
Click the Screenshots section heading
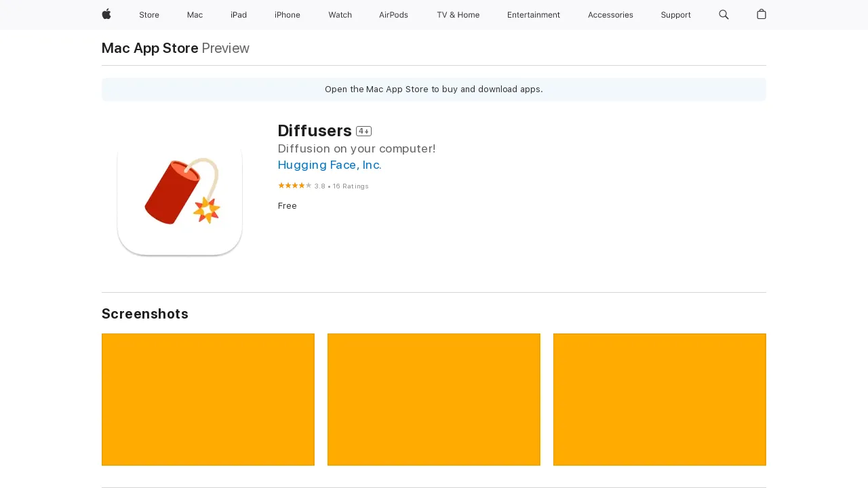(145, 314)
